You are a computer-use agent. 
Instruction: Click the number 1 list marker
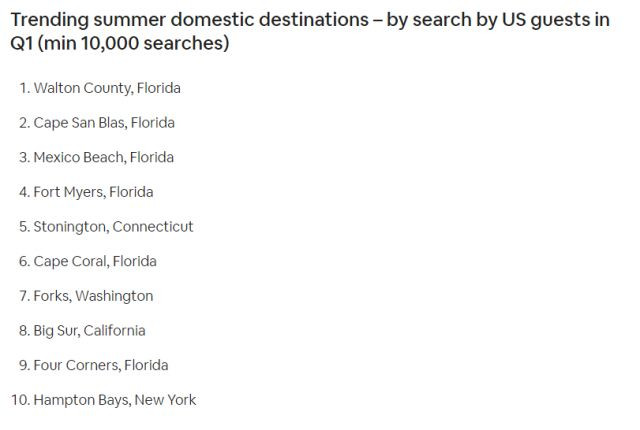(x=24, y=88)
